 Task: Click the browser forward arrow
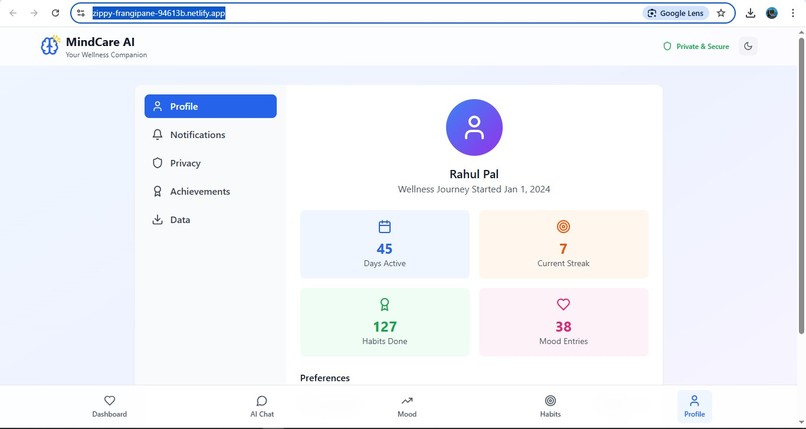pos(34,13)
